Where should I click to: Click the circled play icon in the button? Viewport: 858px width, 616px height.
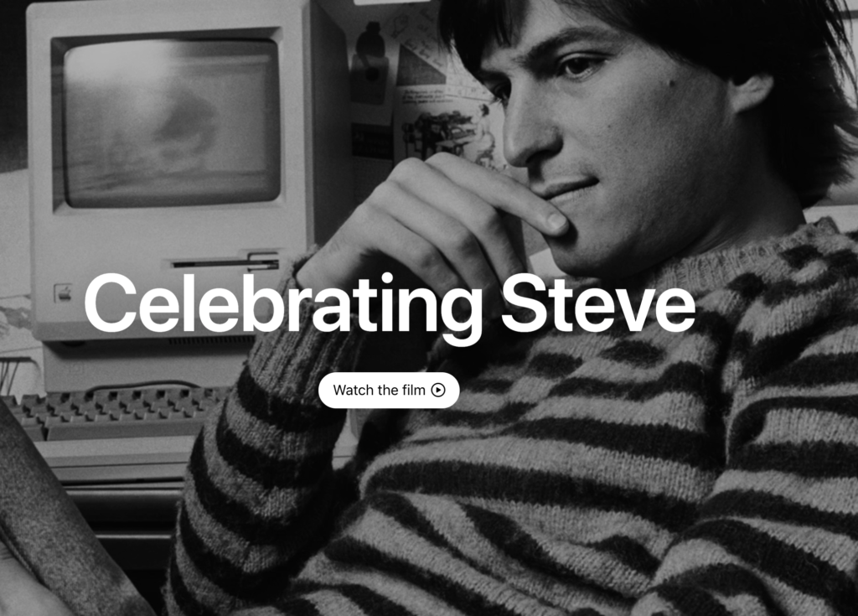coord(438,390)
